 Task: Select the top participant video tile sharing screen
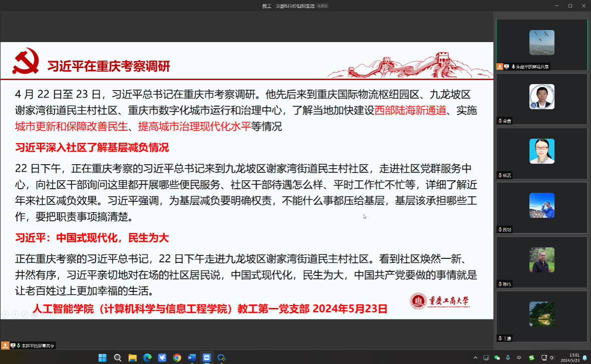coord(541,44)
